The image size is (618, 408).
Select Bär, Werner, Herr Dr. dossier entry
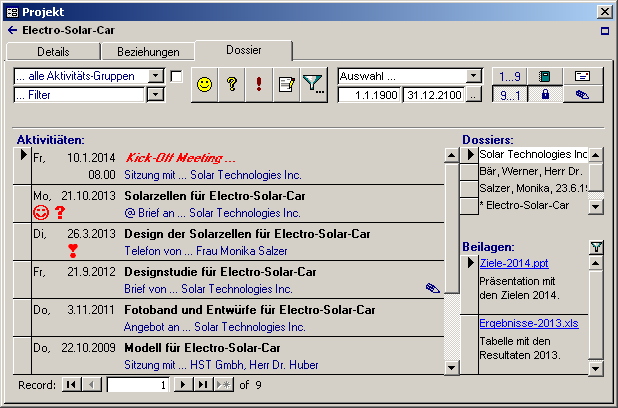click(x=533, y=171)
